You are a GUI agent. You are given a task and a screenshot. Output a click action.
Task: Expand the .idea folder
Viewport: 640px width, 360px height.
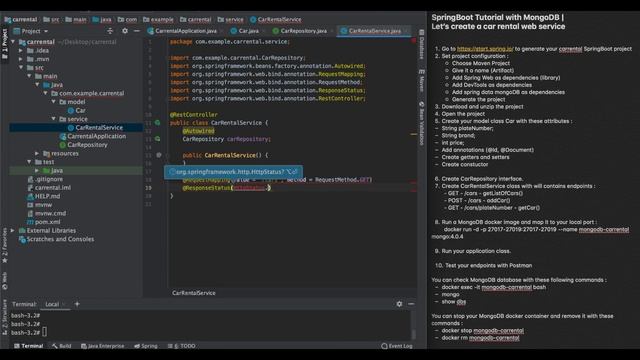[x=21, y=51]
